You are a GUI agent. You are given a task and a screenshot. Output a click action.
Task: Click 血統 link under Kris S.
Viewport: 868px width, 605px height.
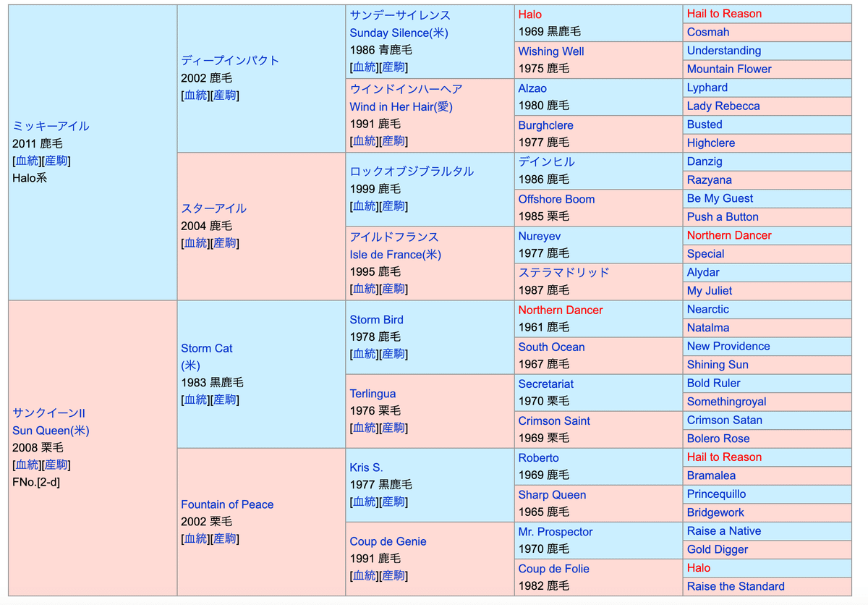(364, 502)
